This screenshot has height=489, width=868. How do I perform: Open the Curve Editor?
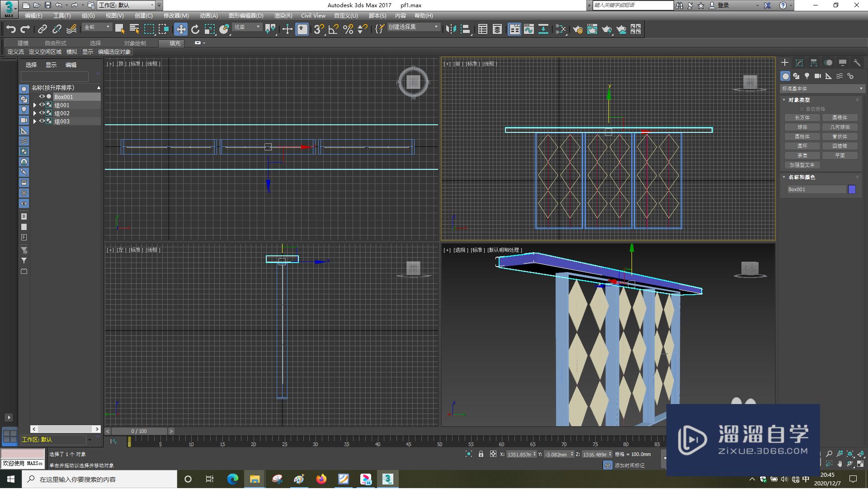529,29
